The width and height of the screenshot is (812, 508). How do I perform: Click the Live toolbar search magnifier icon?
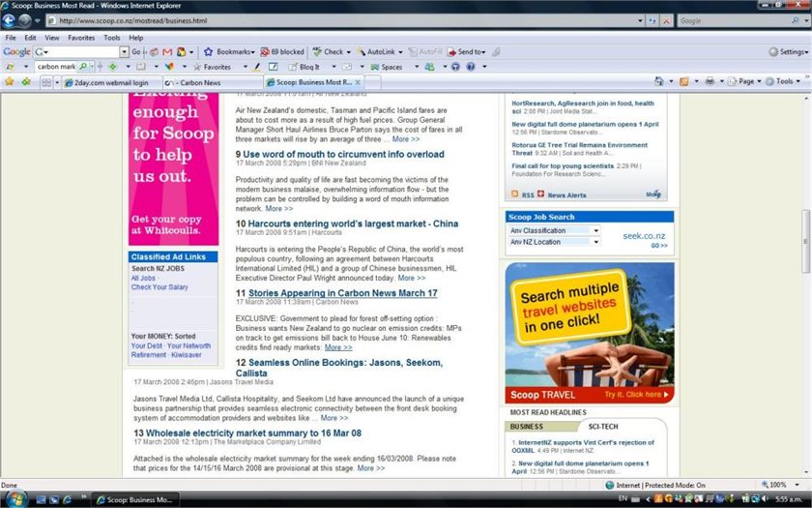[x=83, y=67]
